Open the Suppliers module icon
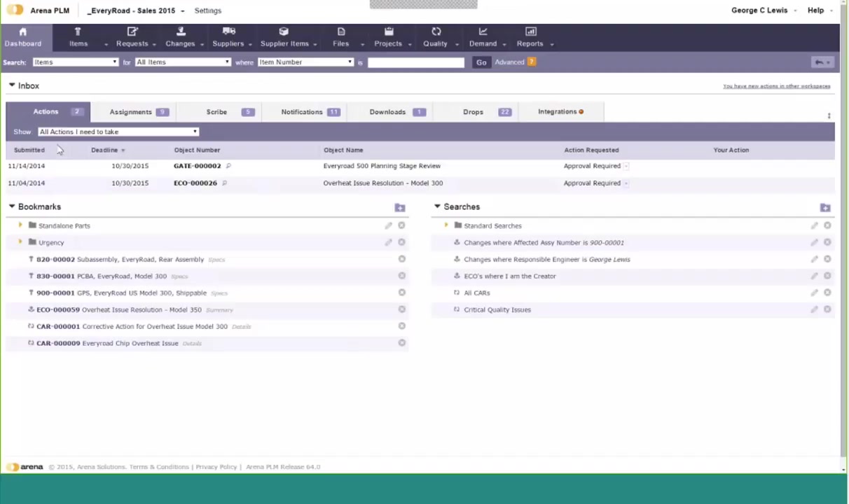The width and height of the screenshot is (849, 504). pyautogui.click(x=228, y=31)
